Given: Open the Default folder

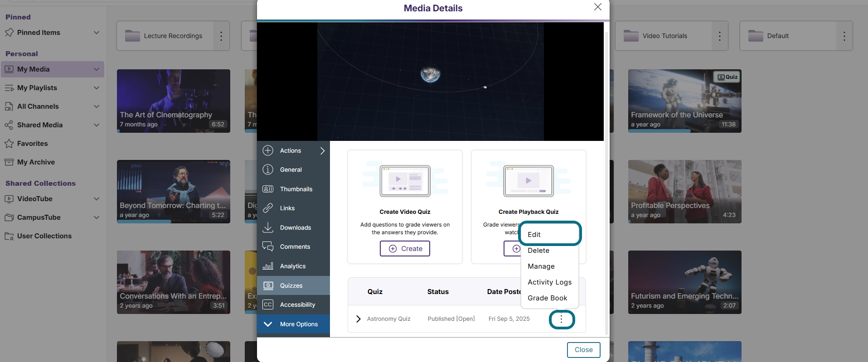Looking at the screenshot, I should [788, 36].
